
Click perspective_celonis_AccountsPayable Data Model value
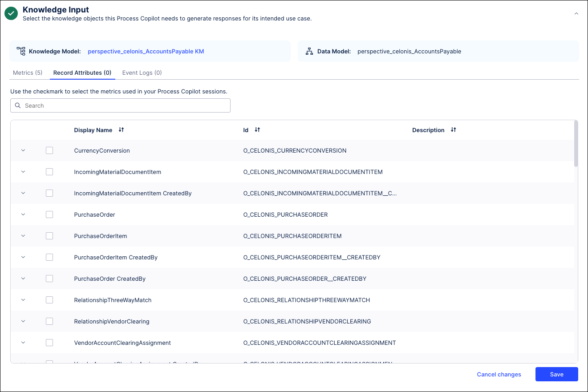point(409,51)
